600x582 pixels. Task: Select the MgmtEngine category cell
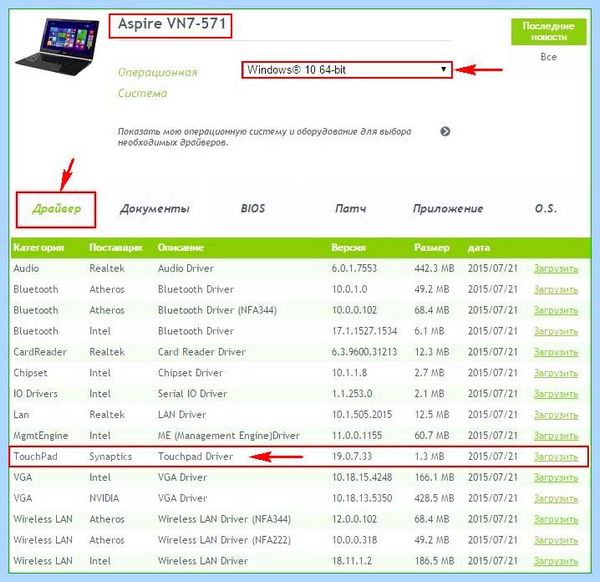[x=41, y=436]
